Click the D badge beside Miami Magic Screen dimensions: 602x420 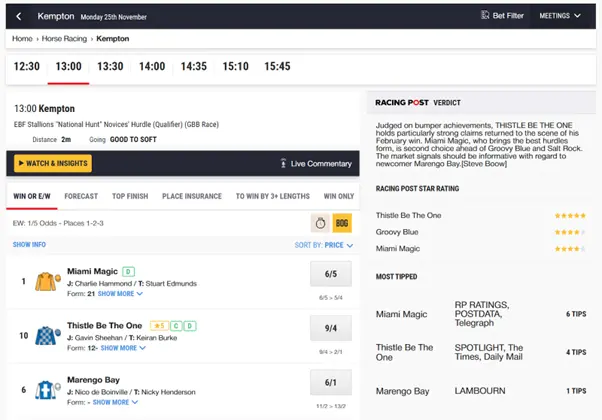(129, 271)
